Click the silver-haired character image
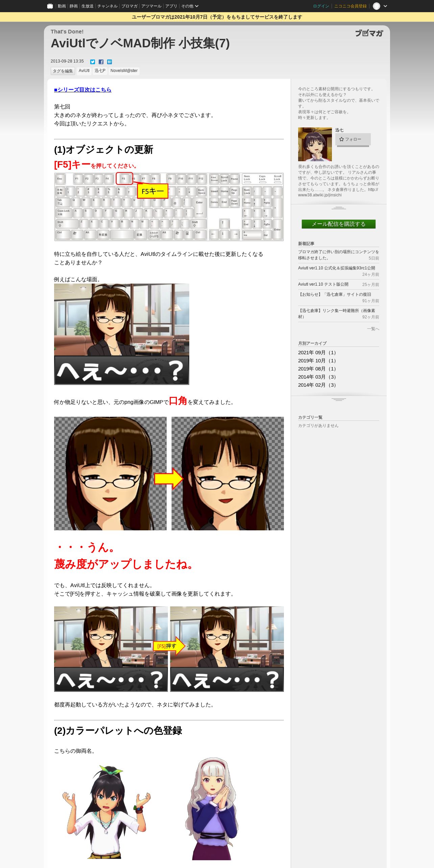This screenshot has width=434, height=868. click(x=212, y=809)
